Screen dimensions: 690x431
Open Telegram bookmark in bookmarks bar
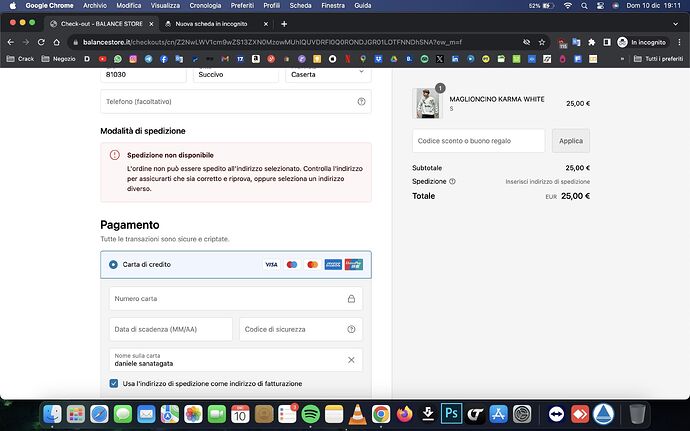[x=148, y=59]
